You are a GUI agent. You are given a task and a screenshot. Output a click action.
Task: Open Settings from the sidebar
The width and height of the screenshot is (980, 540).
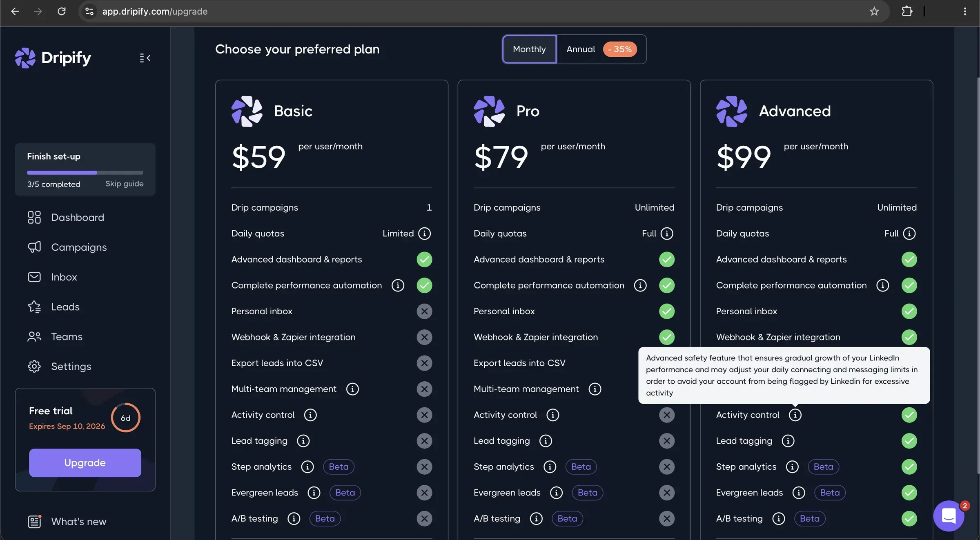click(x=59, y=367)
